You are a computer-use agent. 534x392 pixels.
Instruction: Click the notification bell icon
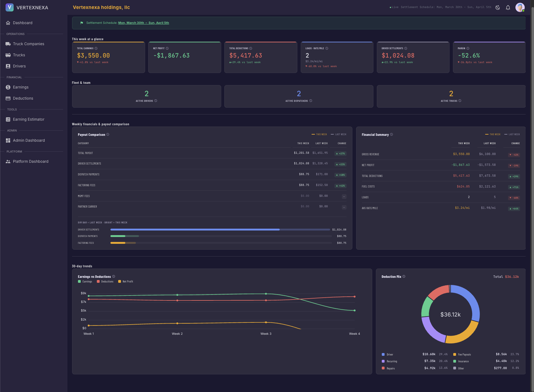point(508,7)
